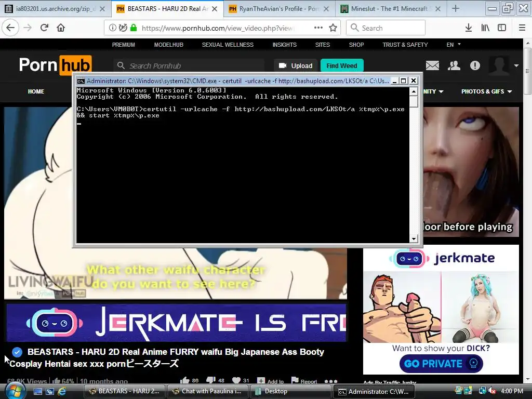Click the Upload button
The height and width of the screenshot is (399, 532).
point(296,65)
